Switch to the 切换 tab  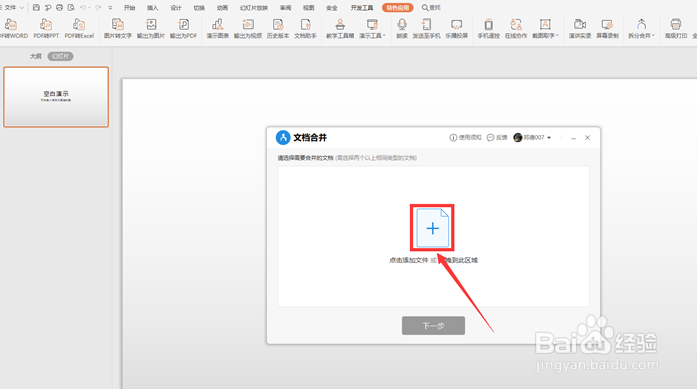pos(199,8)
